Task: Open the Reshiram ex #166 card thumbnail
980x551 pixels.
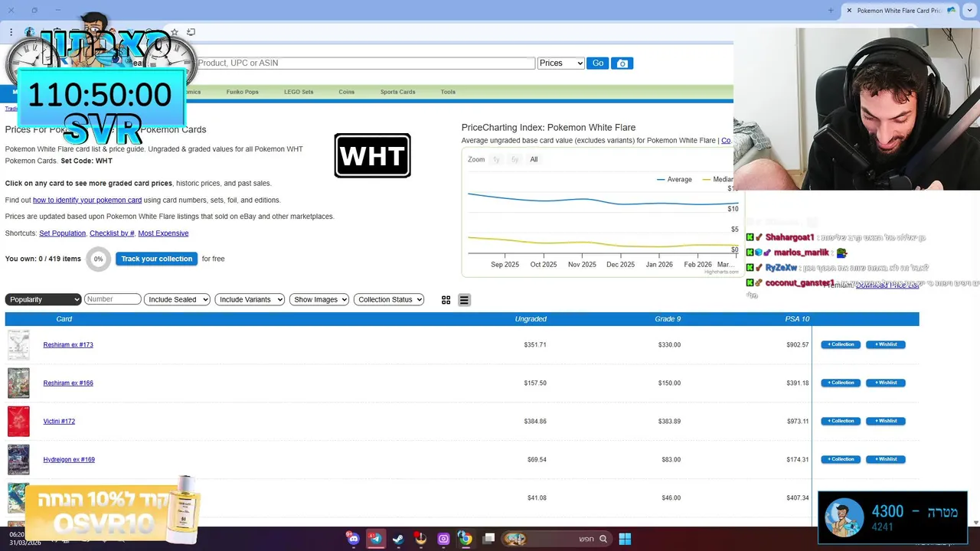Action: tap(18, 383)
